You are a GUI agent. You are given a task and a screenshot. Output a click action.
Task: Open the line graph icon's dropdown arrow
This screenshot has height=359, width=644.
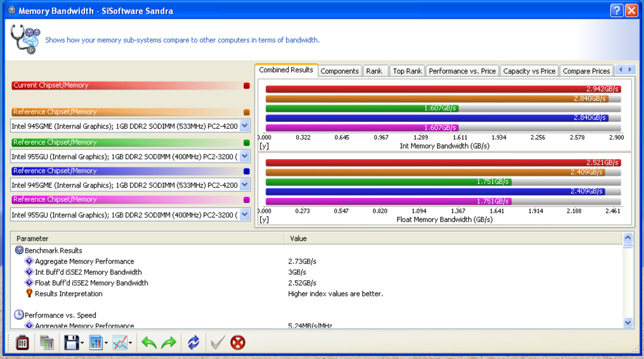coord(130,343)
